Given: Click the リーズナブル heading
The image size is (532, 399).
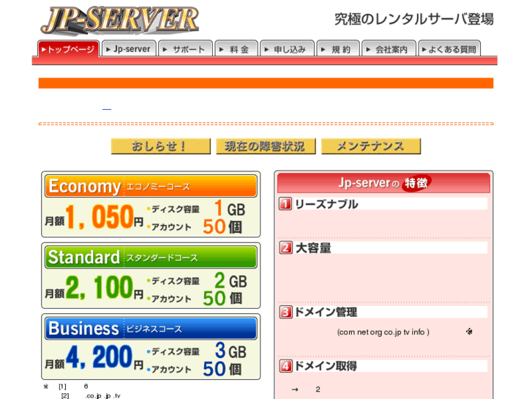Looking at the screenshot, I should click(326, 204).
